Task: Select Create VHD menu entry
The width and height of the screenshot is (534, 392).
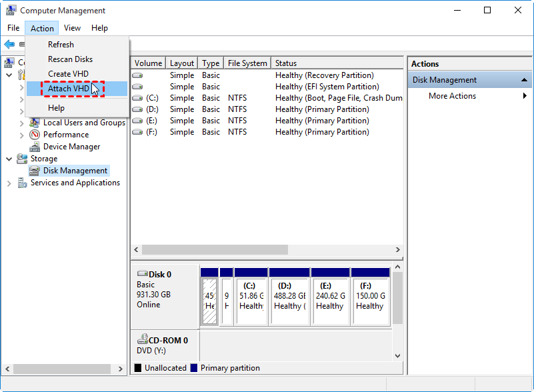Action: (x=68, y=74)
